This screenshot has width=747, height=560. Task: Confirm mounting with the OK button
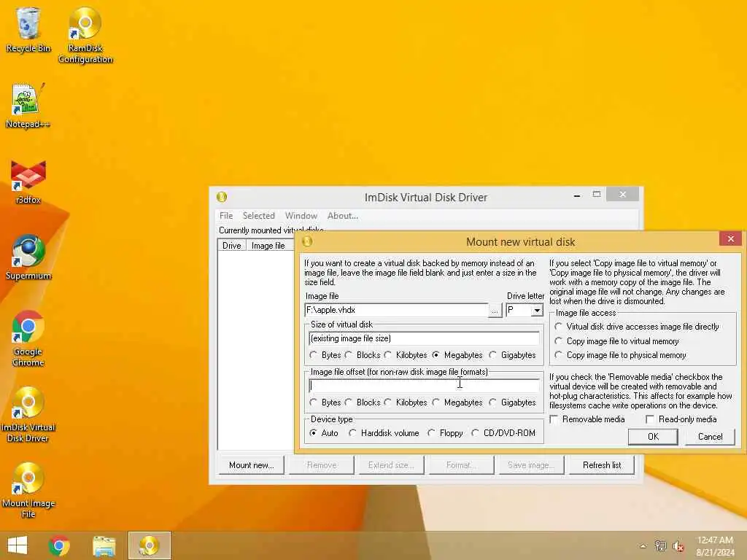pyautogui.click(x=653, y=437)
